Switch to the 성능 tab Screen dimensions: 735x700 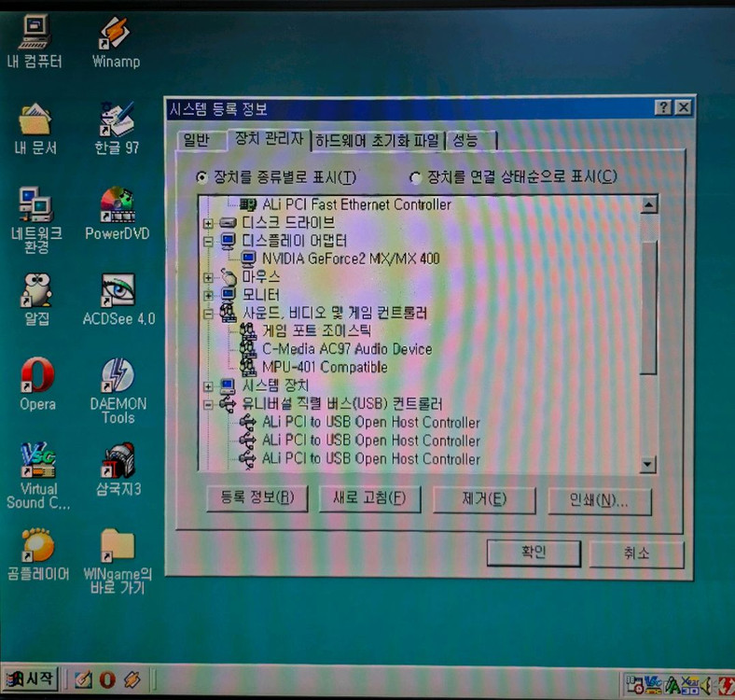[466, 141]
